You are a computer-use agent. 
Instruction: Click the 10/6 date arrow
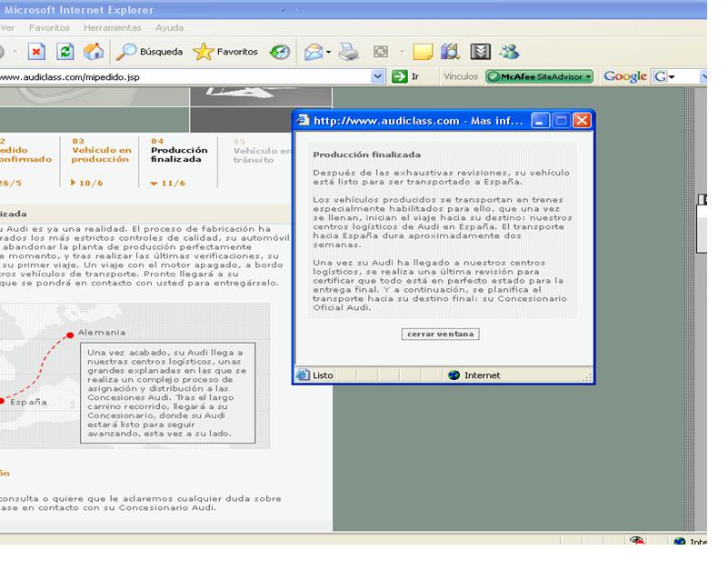(x=74, y=183)
